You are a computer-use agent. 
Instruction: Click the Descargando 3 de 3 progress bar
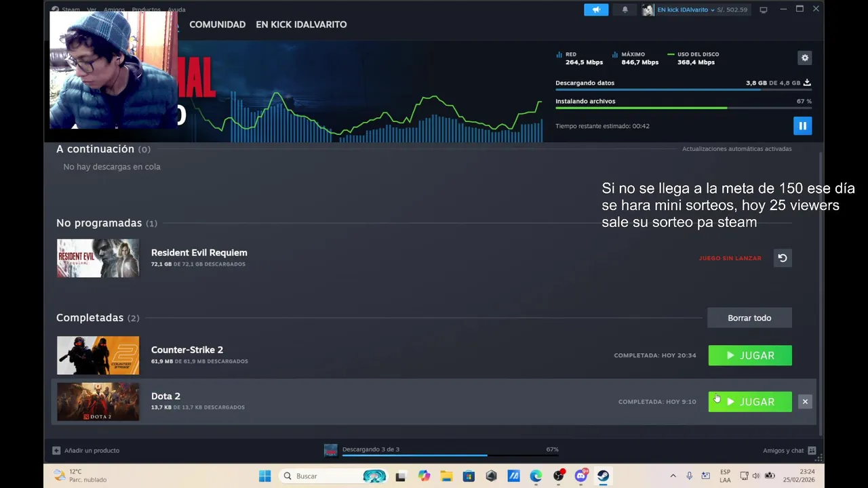coord(450,455)
